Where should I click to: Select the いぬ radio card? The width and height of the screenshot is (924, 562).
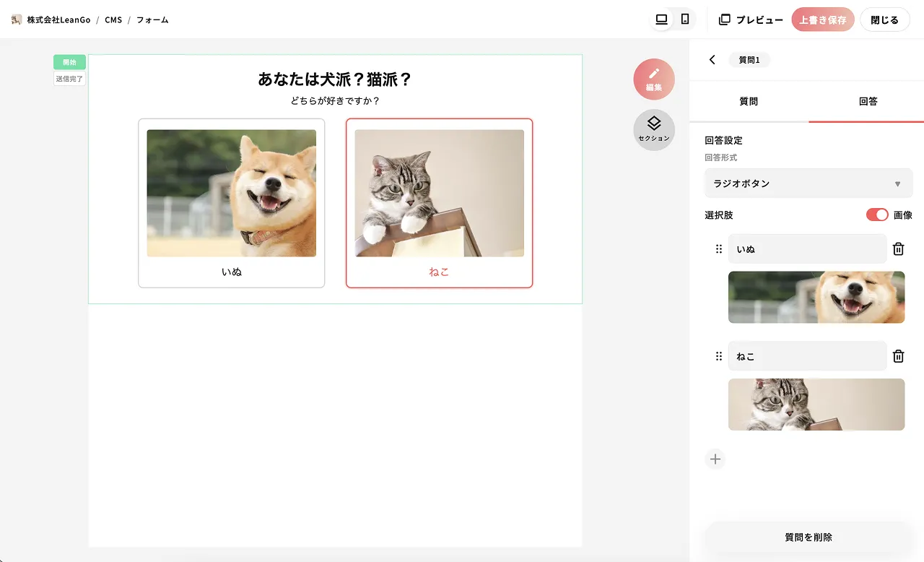pyautogui.click(x=232, y=203)
